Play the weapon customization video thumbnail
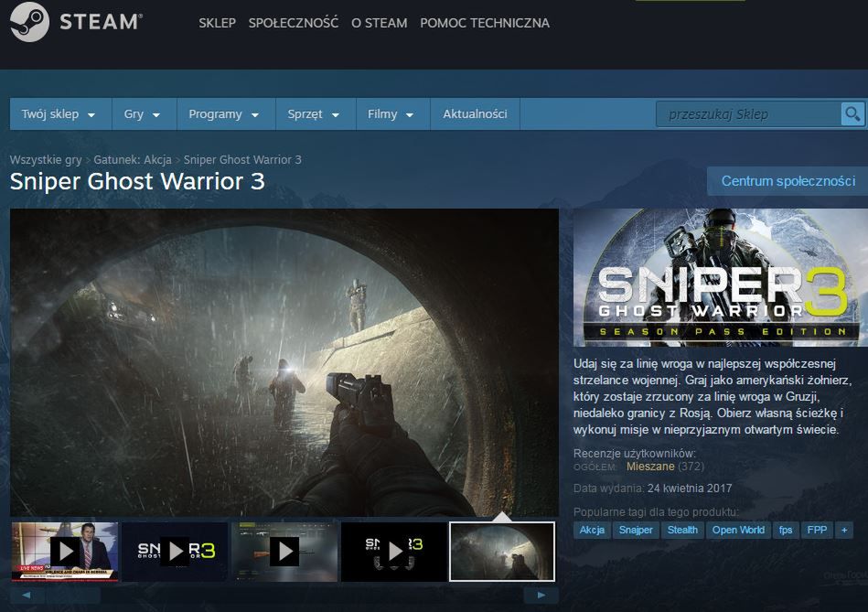This screenshot has width=868, height=612. coord(284,552)
